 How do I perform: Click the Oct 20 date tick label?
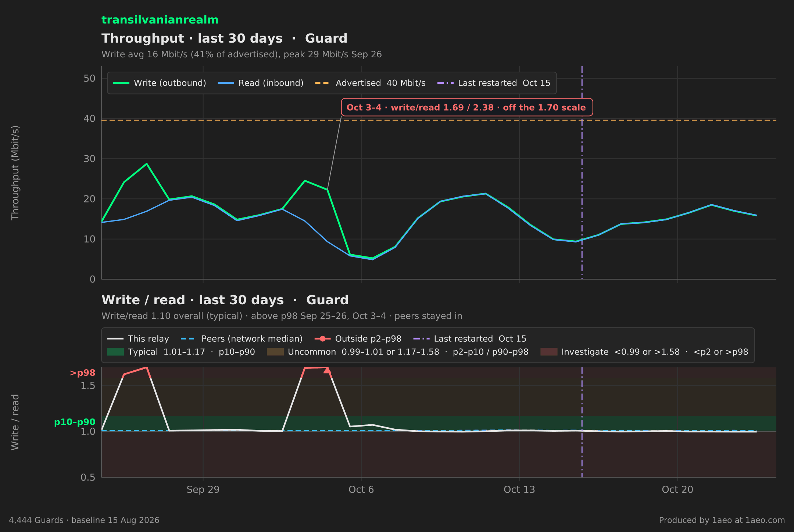677,490
